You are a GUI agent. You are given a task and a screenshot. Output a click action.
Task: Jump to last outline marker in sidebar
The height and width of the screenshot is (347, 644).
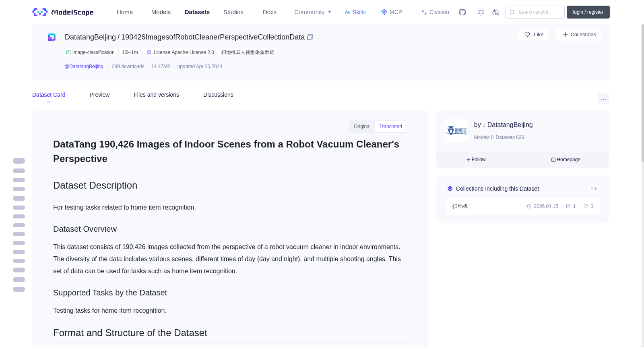pos(19,289)
